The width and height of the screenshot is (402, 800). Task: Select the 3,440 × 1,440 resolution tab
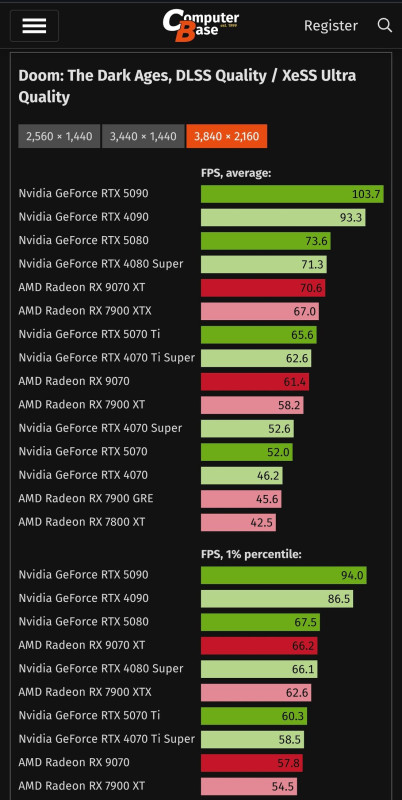click(143, 136)
